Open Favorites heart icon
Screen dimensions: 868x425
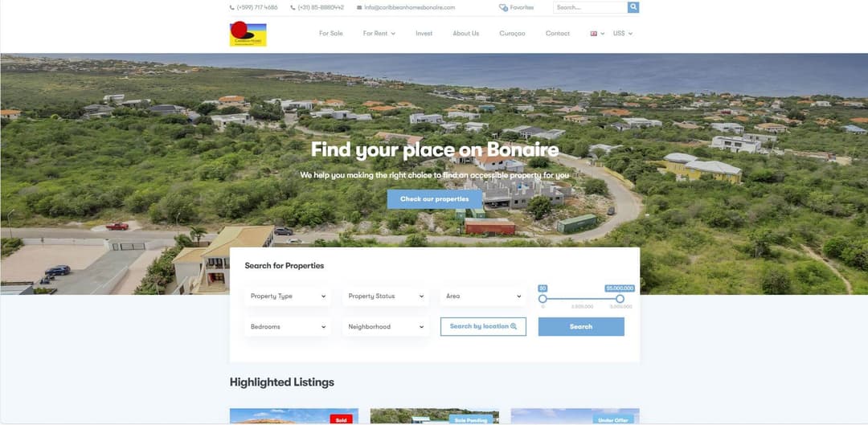[503, 8]
